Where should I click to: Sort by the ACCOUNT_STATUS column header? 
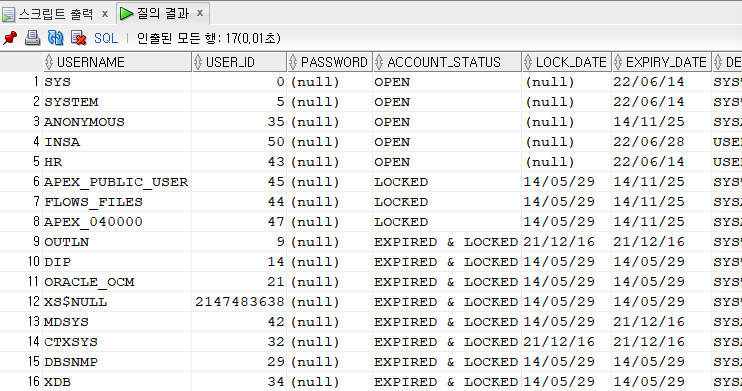(x=447, y=62)
